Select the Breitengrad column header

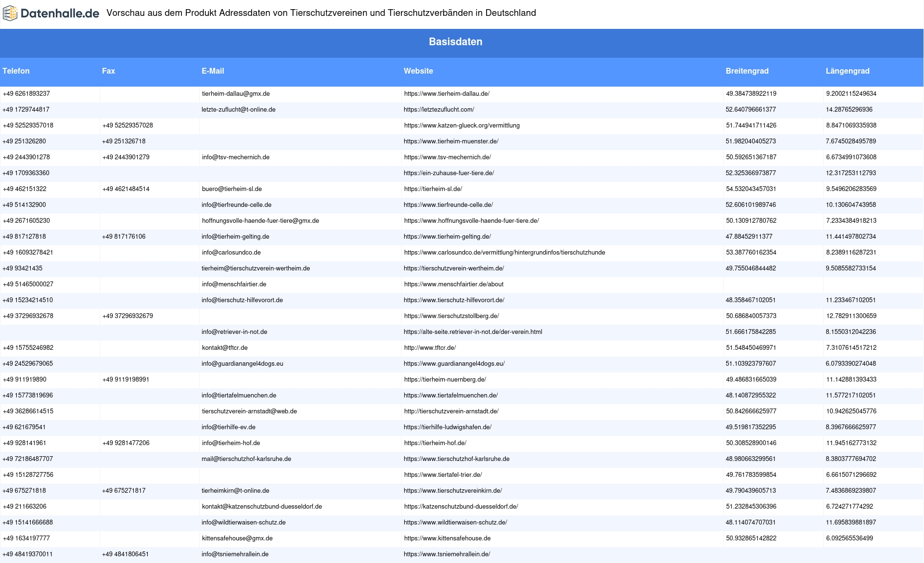[x=747, y=71]
